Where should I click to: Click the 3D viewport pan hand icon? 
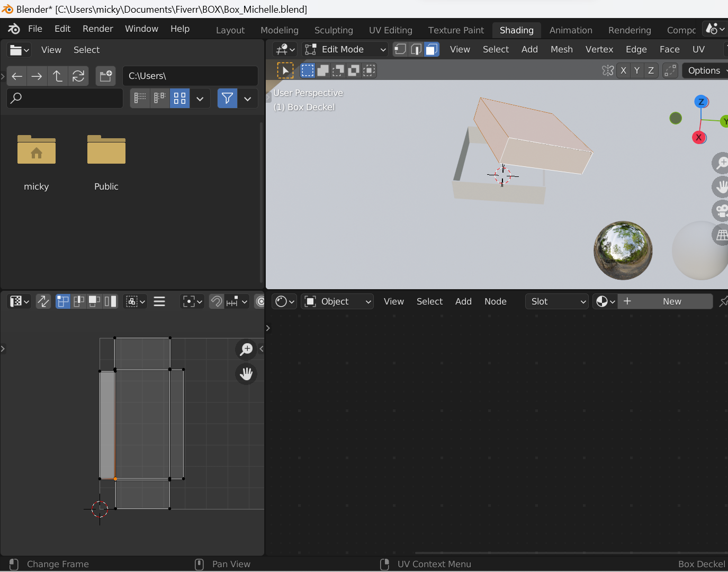[x=721, y=187]
